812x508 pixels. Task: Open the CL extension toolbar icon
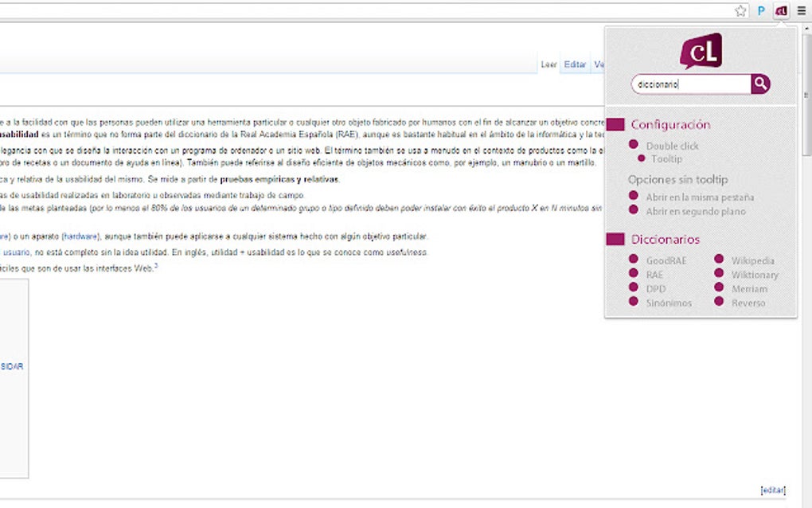[781, 11]
